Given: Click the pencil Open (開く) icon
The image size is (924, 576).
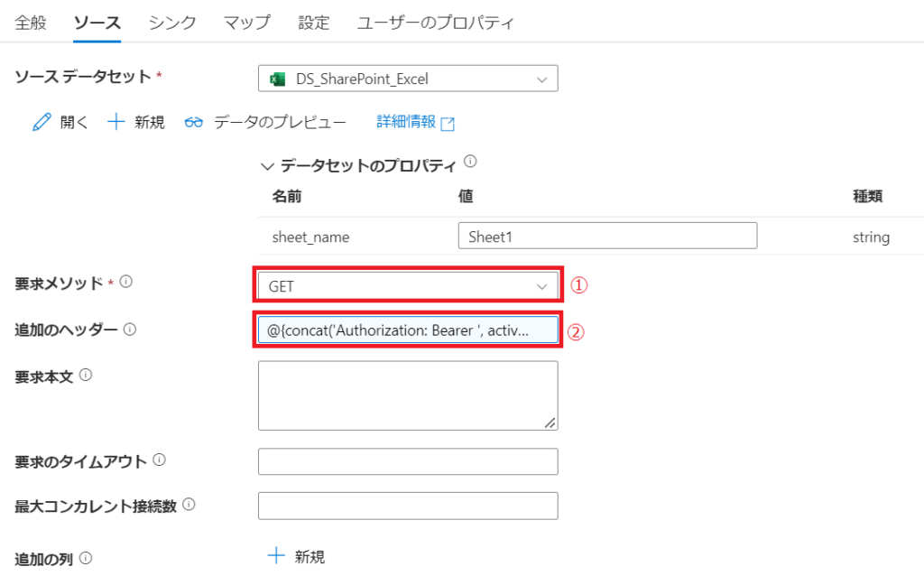Looking at the screenshot, I should (x=42, y=123).
